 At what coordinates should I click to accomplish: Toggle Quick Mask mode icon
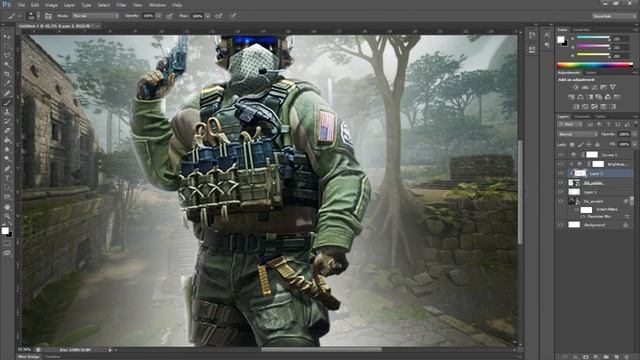tap(7, 243)
